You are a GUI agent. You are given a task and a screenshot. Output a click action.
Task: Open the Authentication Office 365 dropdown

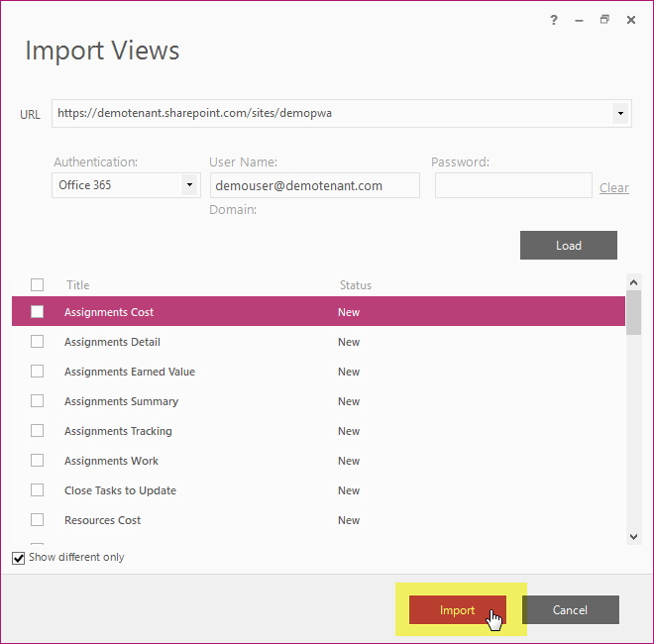tap(127, 185)
